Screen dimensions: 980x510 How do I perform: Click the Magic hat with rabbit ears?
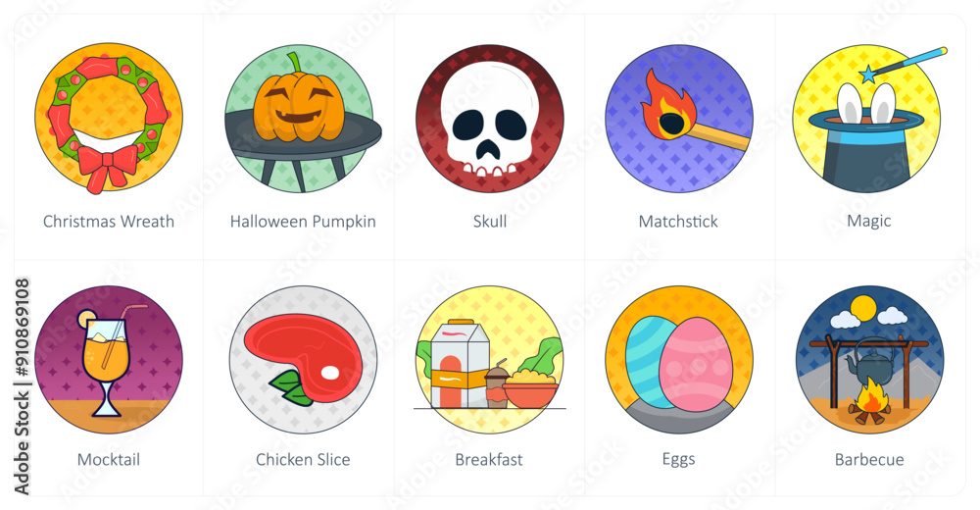(x=868, y=119)
